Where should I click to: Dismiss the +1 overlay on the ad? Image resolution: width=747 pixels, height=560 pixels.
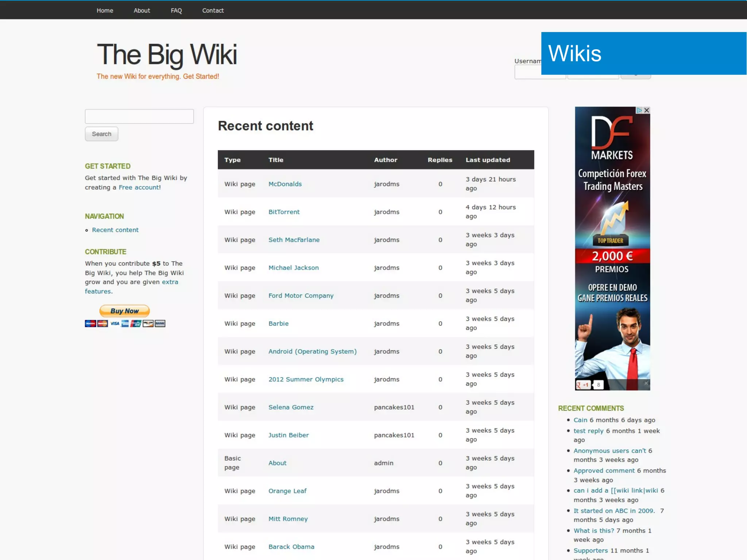coord(646,383)
